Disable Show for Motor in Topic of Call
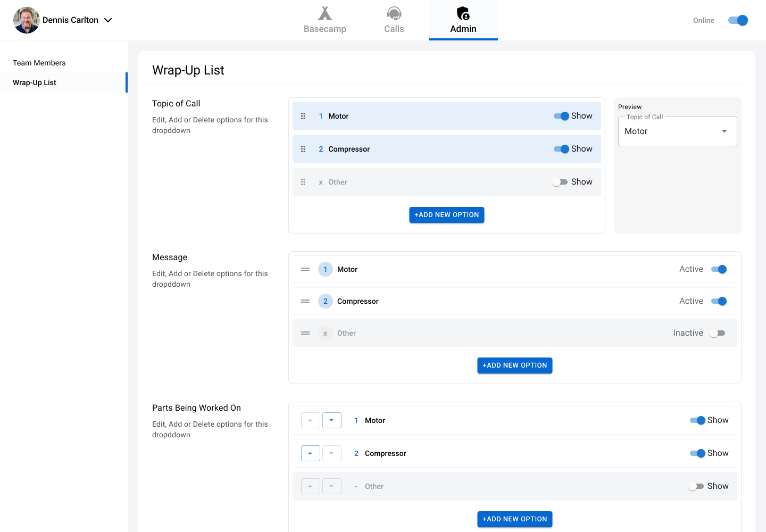 click(561, 116)
